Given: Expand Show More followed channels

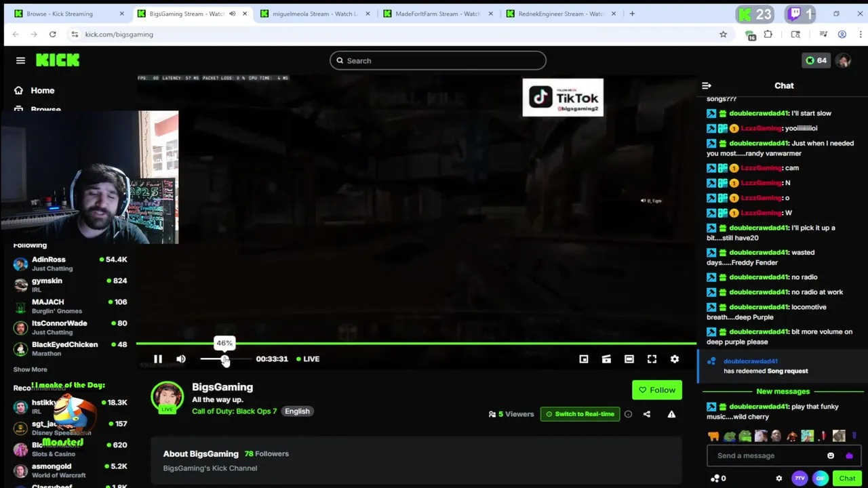Looking at the screenshot, I should (31, 369).
